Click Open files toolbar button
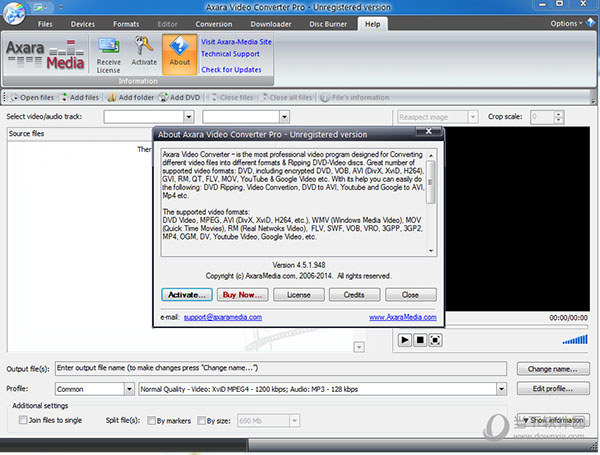The height and width of the screenshot is (455, 600). (32, 98)
